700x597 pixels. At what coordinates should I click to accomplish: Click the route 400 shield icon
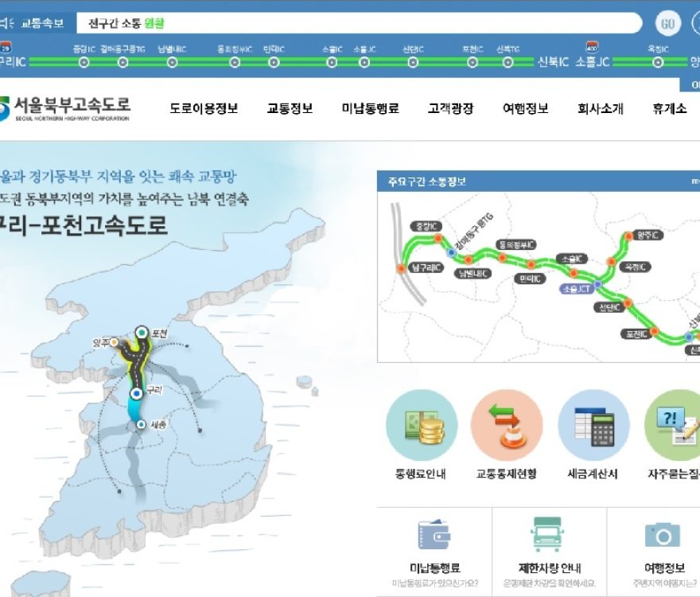(592, 47)
